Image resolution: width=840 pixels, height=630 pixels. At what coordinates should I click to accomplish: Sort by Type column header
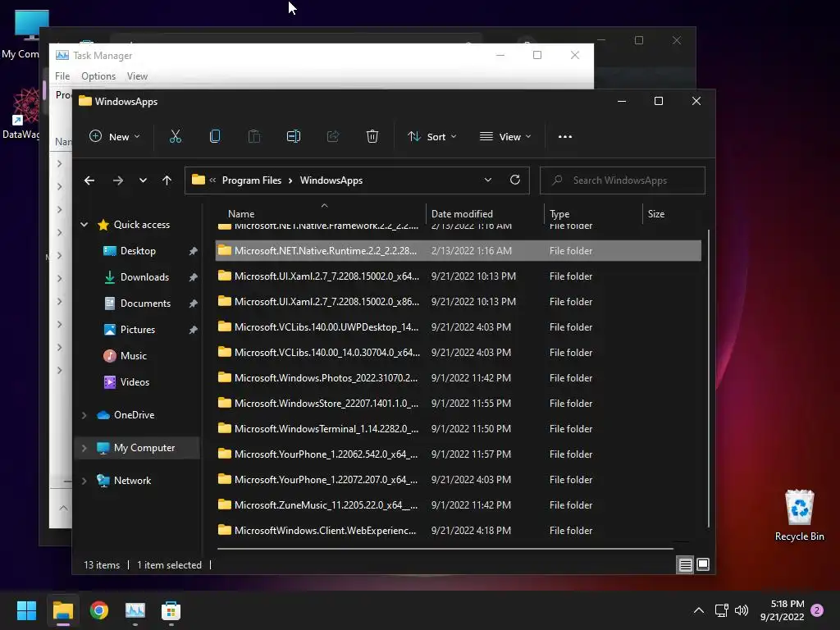[x=559, y=214]
